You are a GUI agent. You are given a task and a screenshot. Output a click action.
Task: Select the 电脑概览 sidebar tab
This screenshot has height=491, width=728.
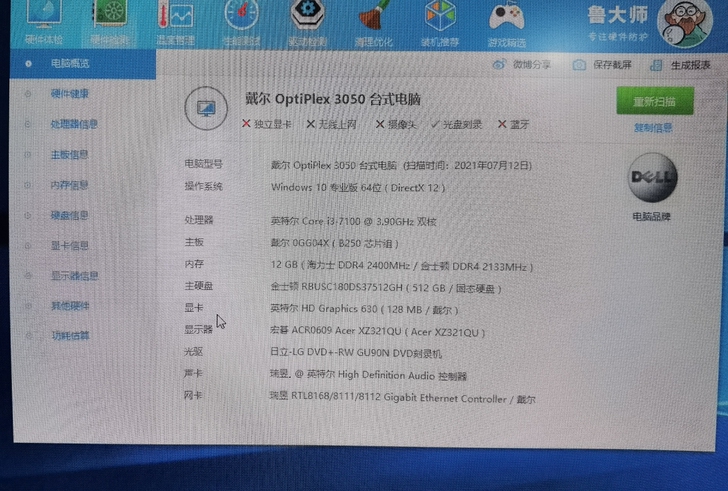point(83,64)
